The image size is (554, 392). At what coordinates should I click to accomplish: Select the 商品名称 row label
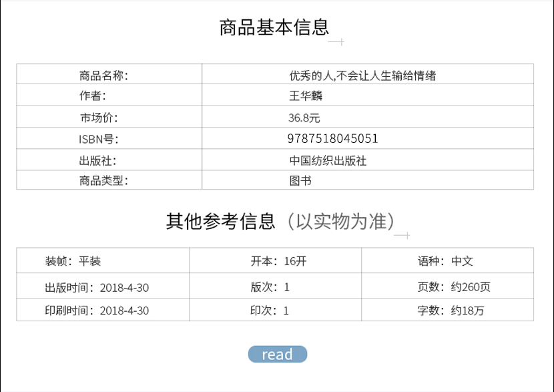103,75
